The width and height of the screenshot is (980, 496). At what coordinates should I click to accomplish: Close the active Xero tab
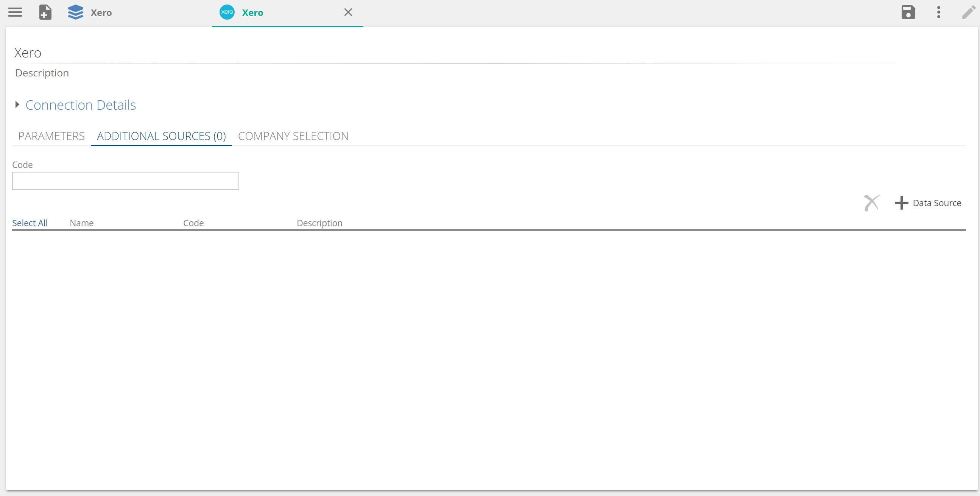[x=348, y=12]
